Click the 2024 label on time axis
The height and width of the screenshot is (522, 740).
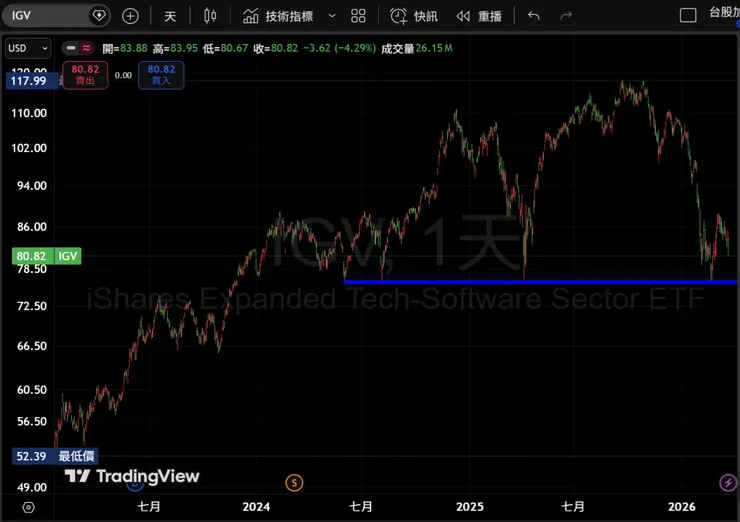click(x=256, y=507)
